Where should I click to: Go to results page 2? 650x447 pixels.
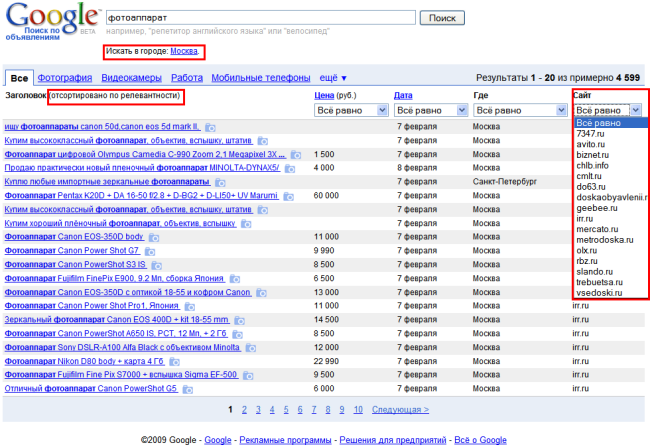click(244, 410)
